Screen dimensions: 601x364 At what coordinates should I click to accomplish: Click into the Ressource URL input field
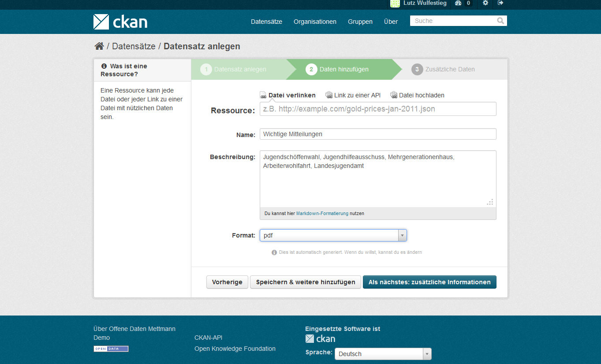(x=378, y=109)
